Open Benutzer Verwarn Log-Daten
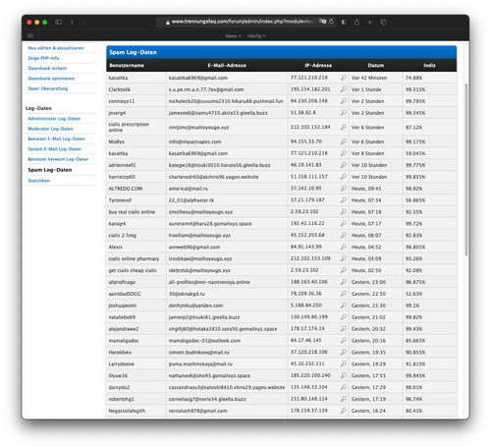 point(58,159)
